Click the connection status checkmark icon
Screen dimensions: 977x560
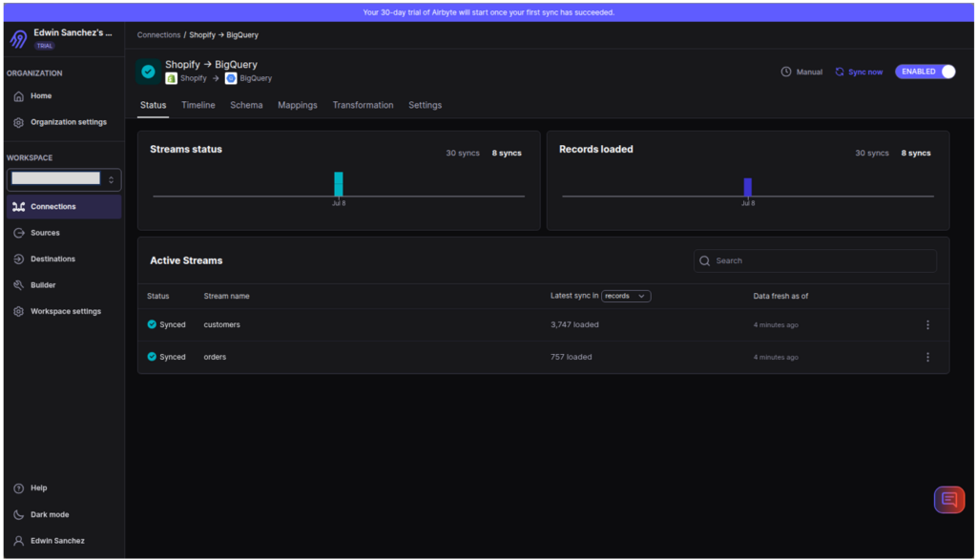click(x=148, y=72)
